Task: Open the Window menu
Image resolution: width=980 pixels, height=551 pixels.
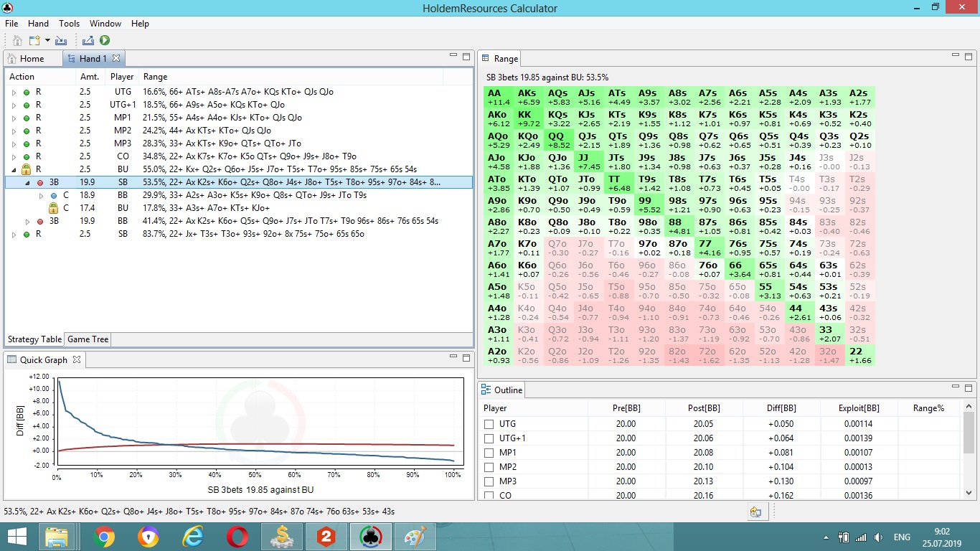Action: click(105, 24)
